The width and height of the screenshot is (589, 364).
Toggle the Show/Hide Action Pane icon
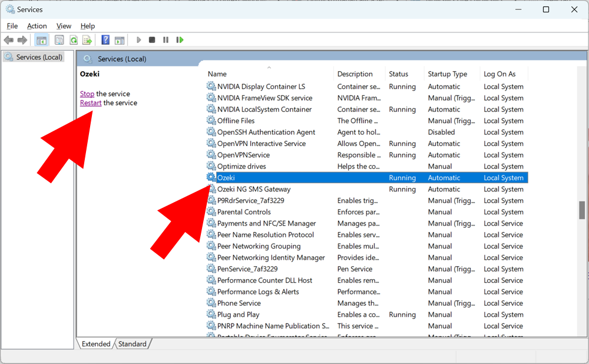coord(120,40)
